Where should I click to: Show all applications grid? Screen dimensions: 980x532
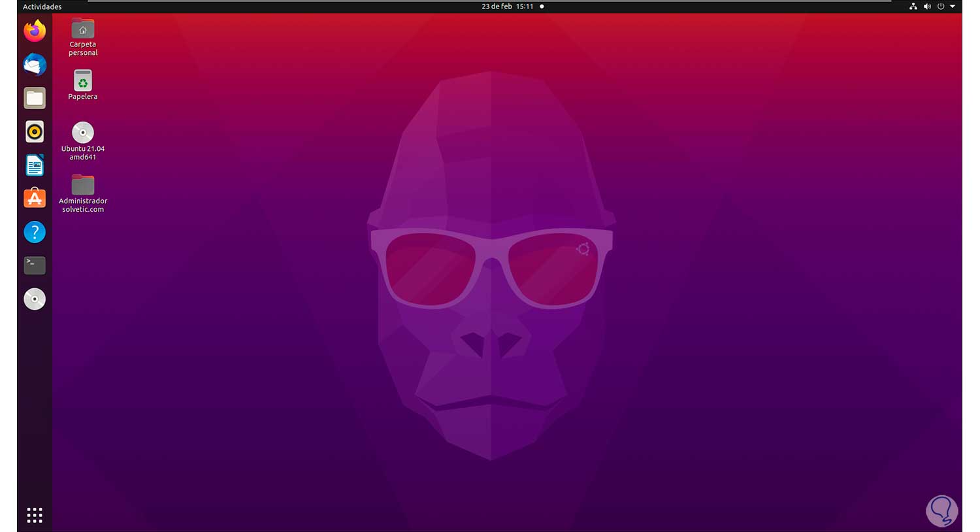click(35, 515)
